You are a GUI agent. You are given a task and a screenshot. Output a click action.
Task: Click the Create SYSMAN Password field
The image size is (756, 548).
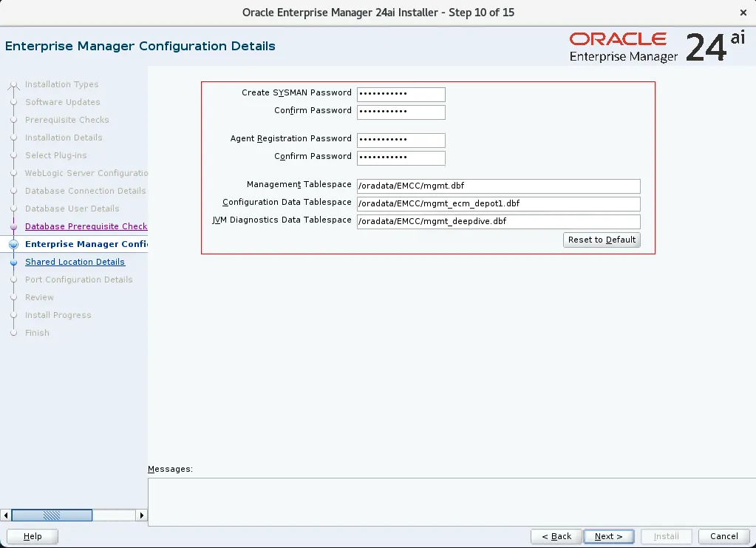pos(401,94)
